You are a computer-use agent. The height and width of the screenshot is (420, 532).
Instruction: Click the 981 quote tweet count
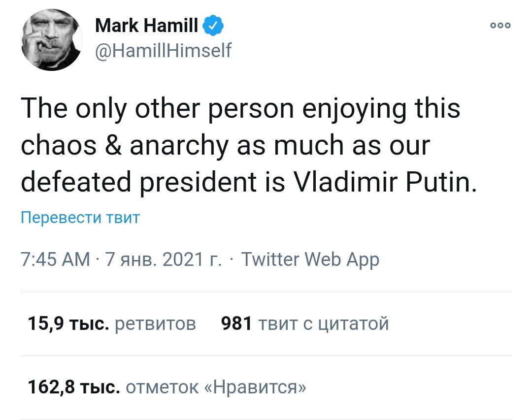[236, 323]
